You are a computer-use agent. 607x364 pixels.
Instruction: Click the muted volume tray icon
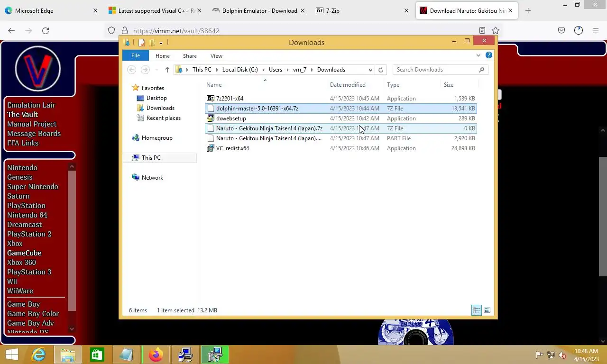(562, 355)
